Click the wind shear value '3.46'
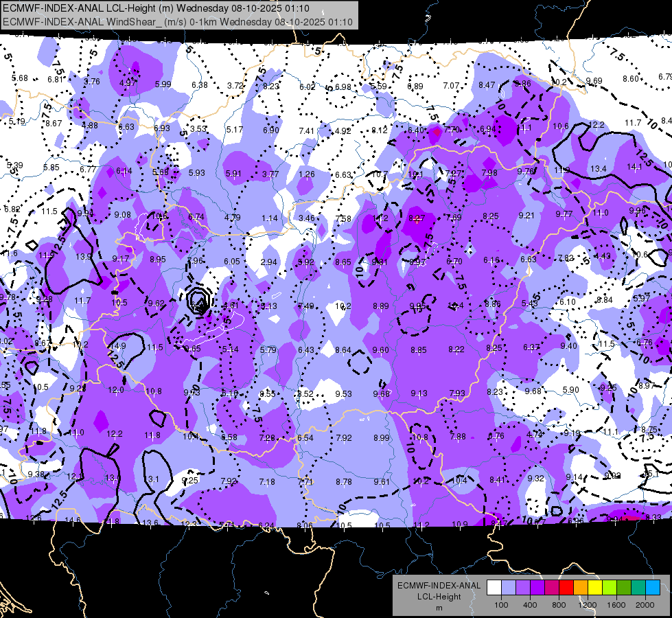The image size is (672, 618). tap(307, 218)
